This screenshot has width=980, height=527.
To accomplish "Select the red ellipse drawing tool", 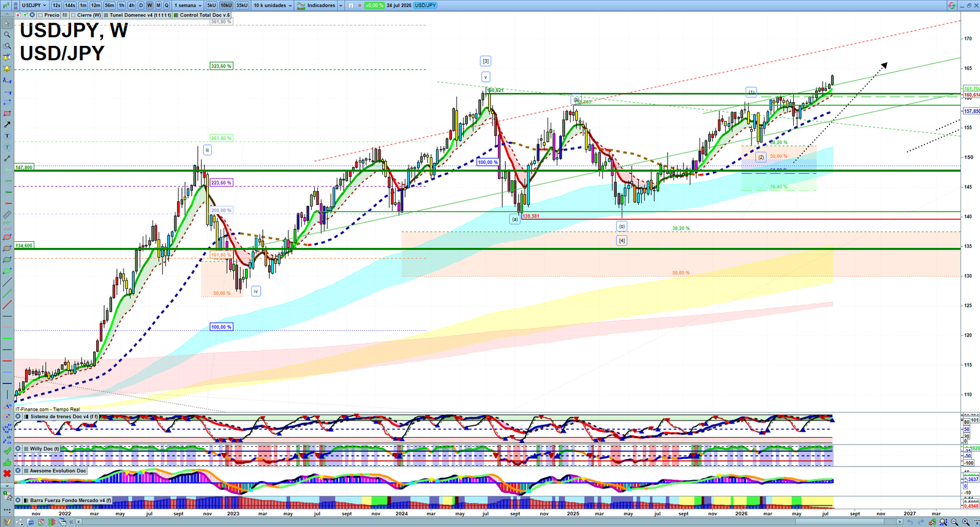I will coord(7,237).
